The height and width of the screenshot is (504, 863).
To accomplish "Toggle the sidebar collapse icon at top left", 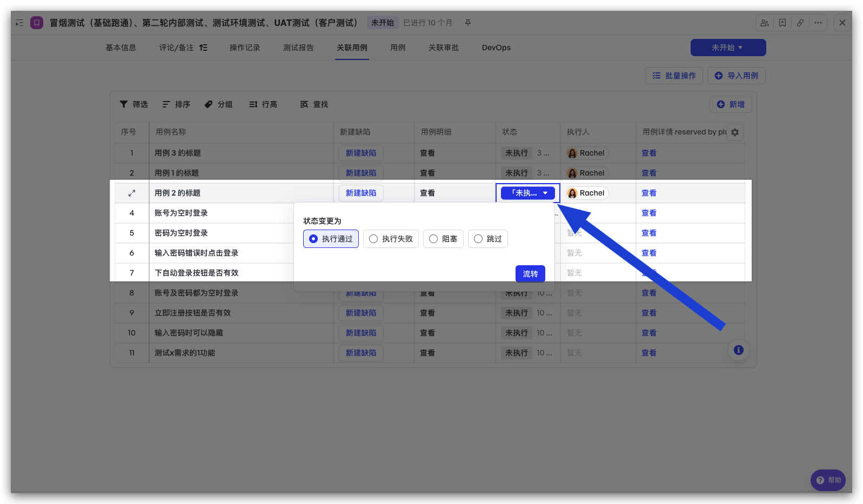I will click(19, 23).
